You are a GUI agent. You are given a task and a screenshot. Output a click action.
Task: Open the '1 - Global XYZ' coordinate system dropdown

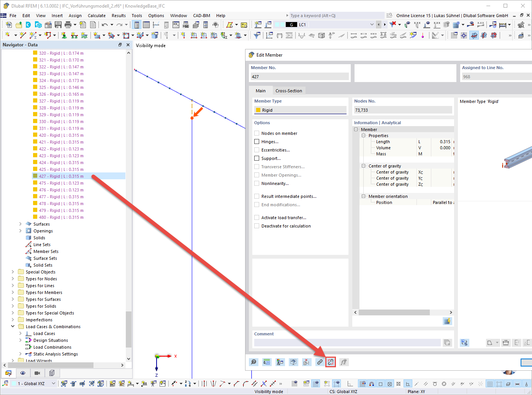coord(53,384)
